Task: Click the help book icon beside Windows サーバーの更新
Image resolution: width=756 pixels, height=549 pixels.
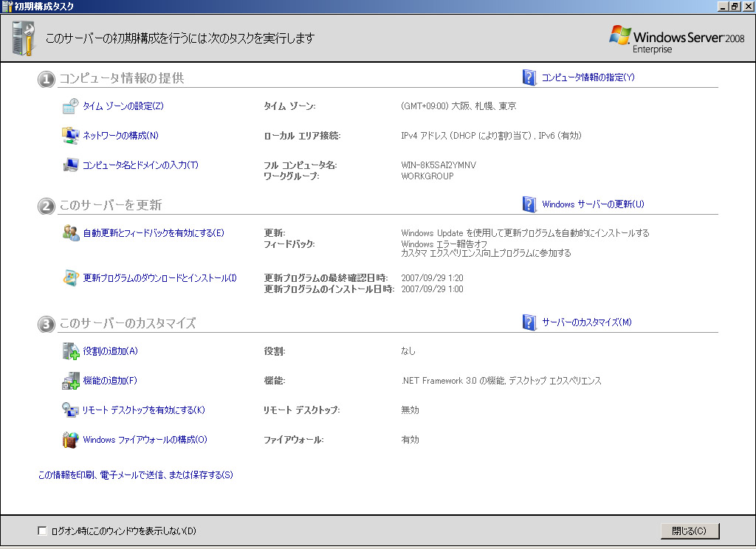Action: coord(529,204)
